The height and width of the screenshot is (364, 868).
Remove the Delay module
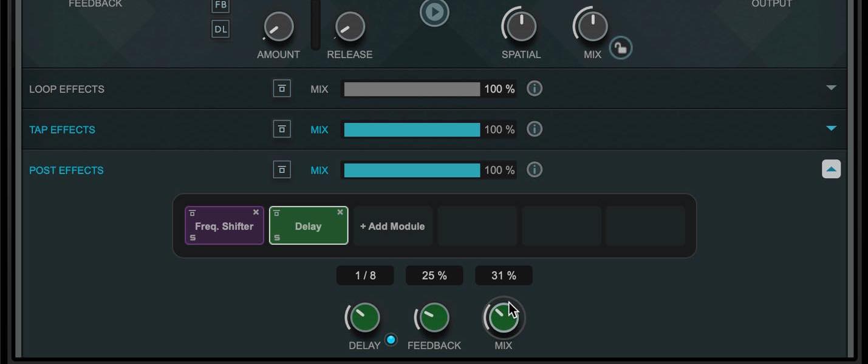340,212
